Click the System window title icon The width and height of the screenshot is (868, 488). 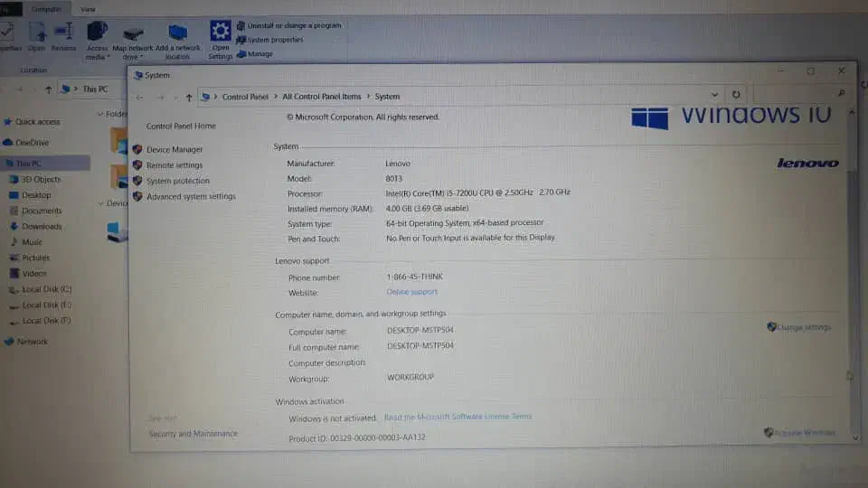coord(138,75)
